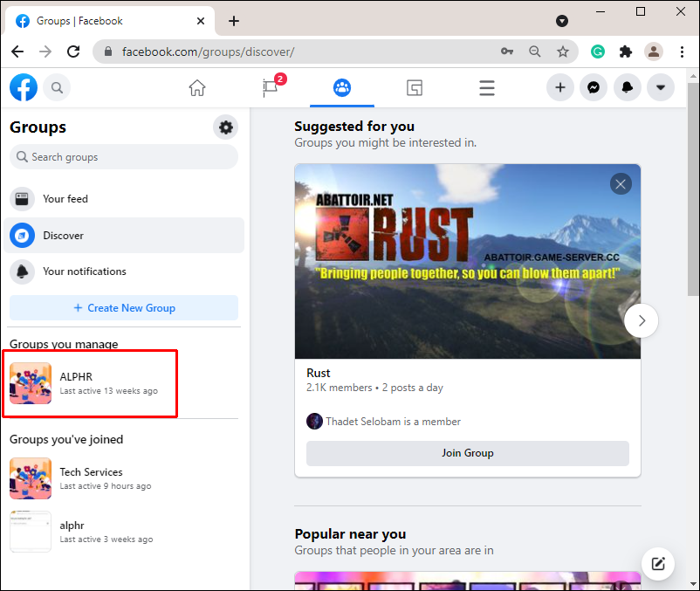Screen dimensions: 700x591
Task: Click the plus Create button
Action: 560,87
